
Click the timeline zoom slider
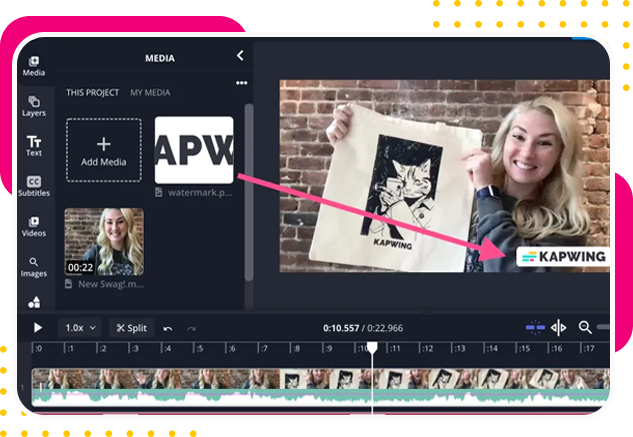(603, 327)
